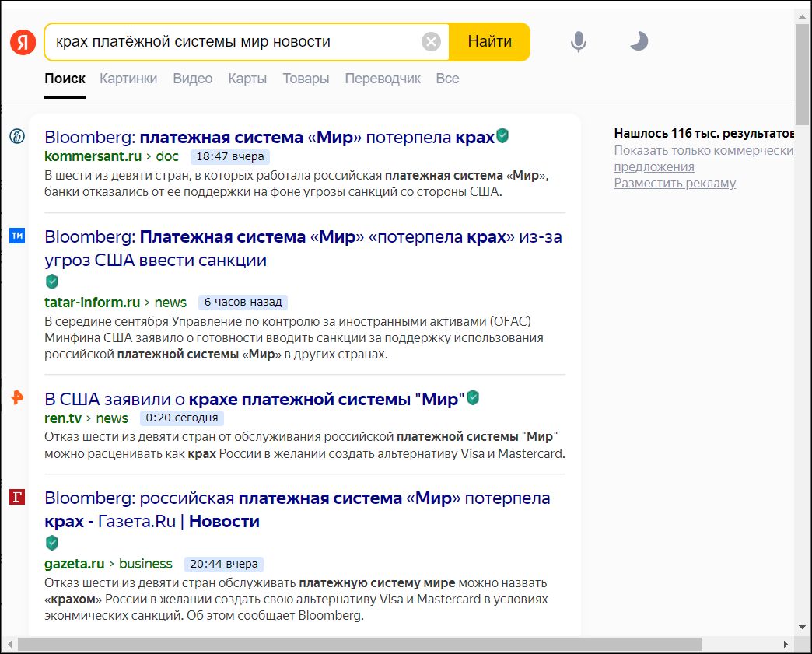Toggle dark theme with the moon icon
Image resolution: width=812 pixels, height=654 pixels.
tap(639, 41)
